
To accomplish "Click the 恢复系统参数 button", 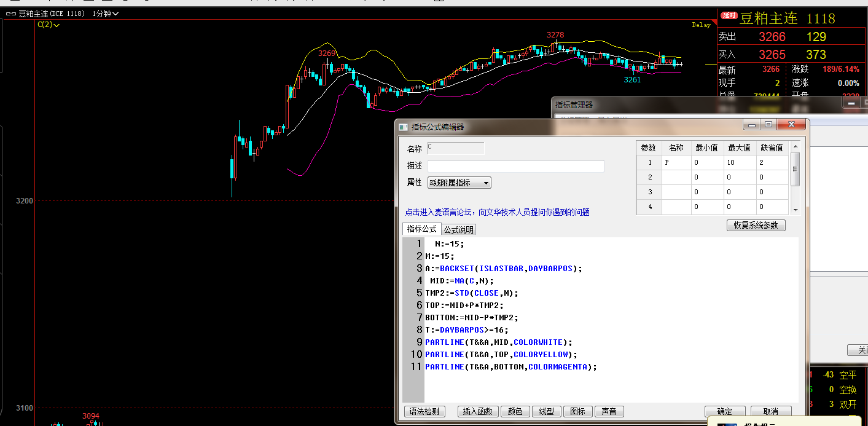I will (x=756, y=225).
